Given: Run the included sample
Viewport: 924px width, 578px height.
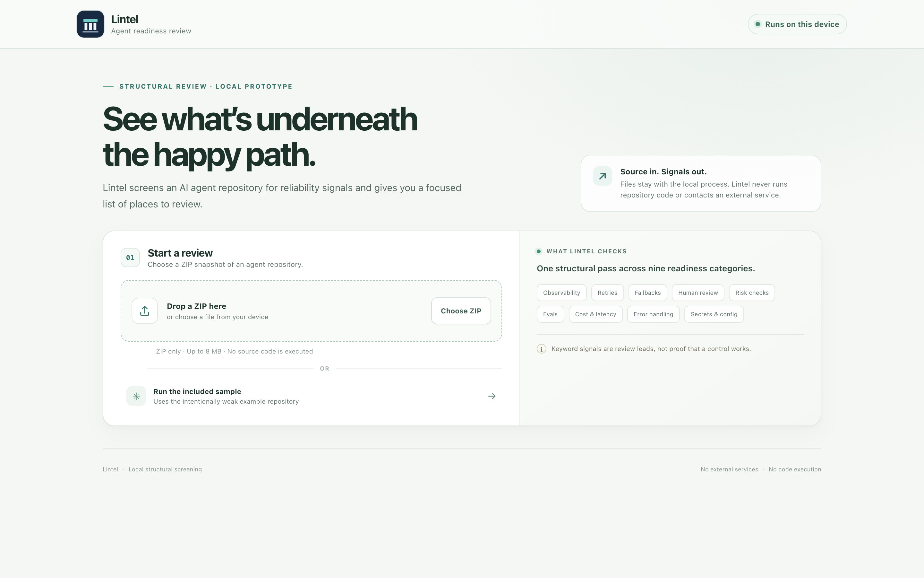Looking at the screenshot, I should (311, 396).
